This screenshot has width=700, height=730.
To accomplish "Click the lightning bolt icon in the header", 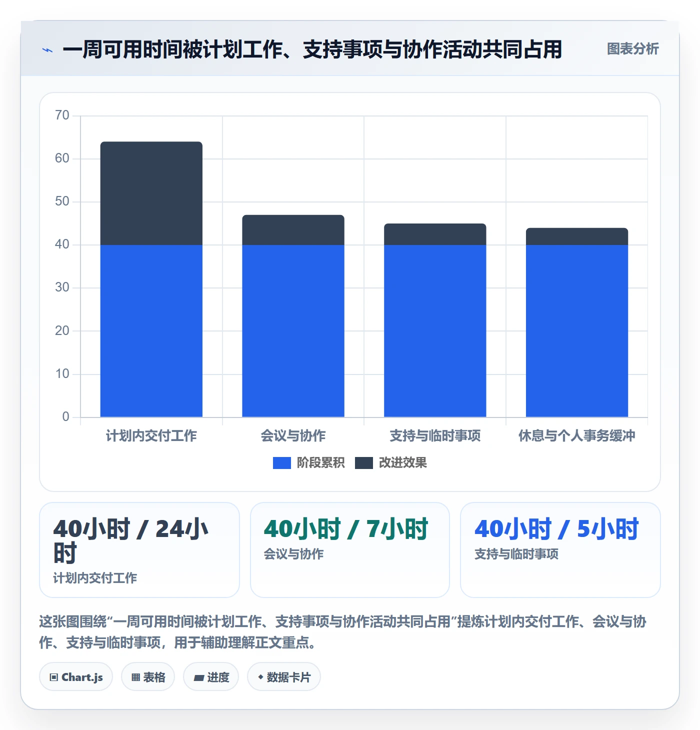I will click(x=47, y=49).
